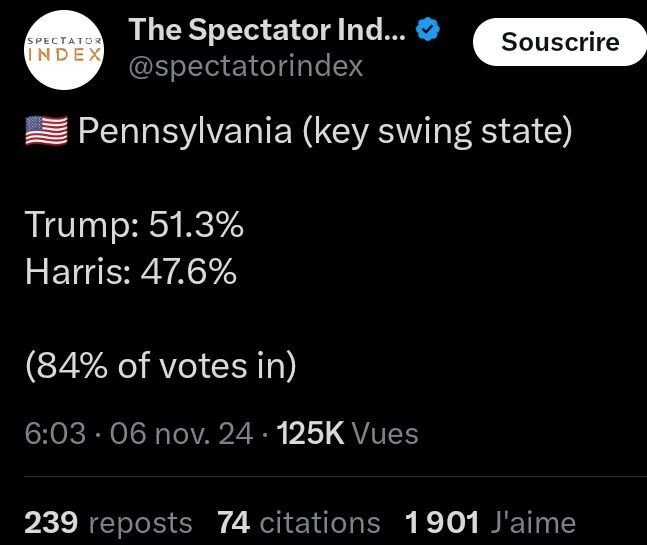Click the (84% of votes in) text

click(161, 366)
